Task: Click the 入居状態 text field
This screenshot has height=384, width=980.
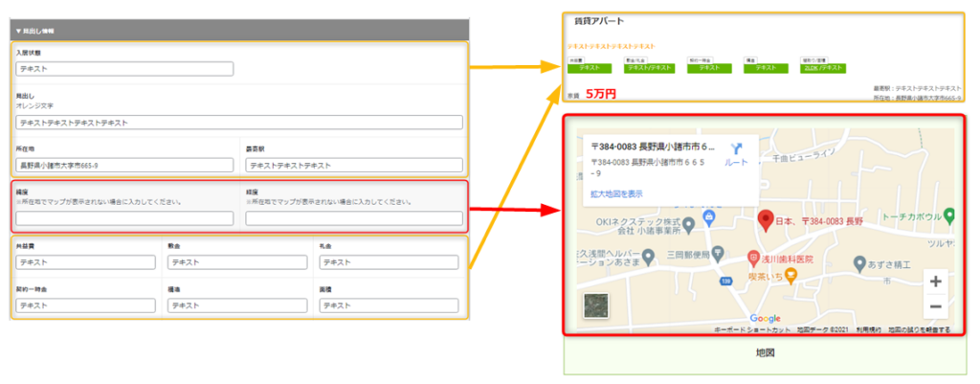Action: [x=124, y=69]
